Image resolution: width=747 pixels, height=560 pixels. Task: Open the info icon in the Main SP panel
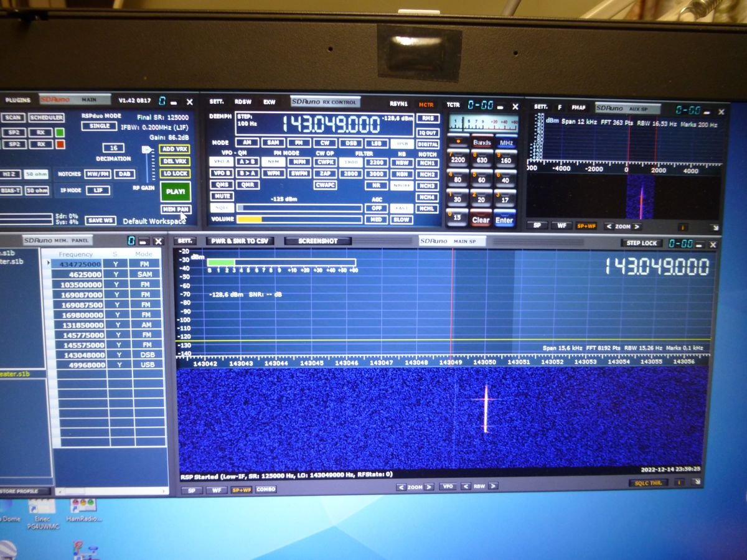tap(679, 482)
